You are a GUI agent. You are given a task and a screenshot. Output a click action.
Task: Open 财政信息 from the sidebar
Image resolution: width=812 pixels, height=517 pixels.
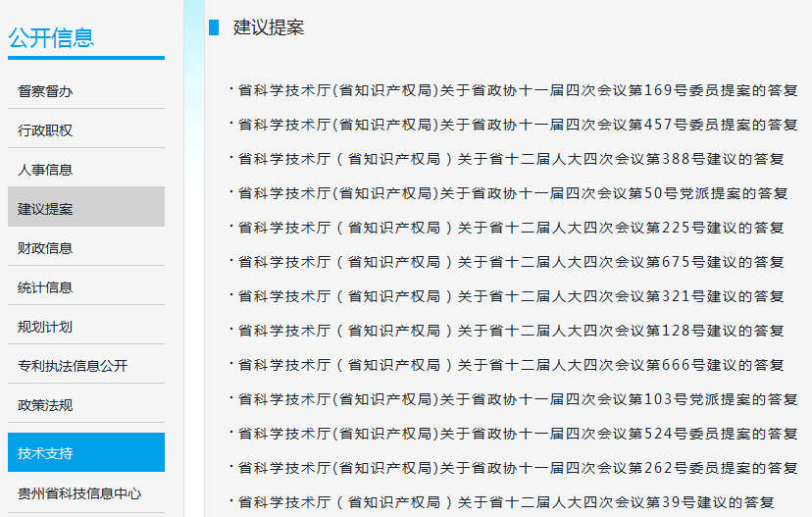click(x=46, y=248)
